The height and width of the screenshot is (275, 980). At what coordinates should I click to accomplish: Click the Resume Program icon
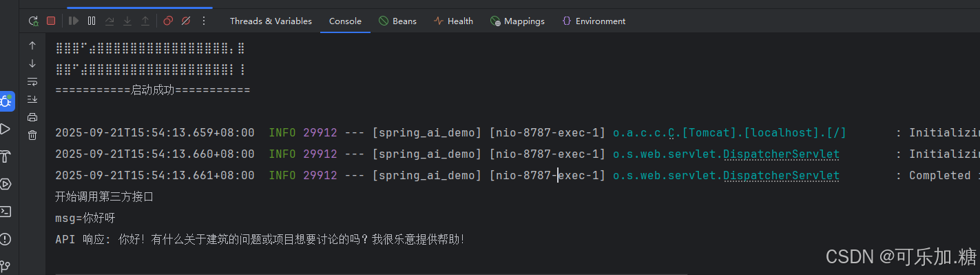(x=74, y=21)
